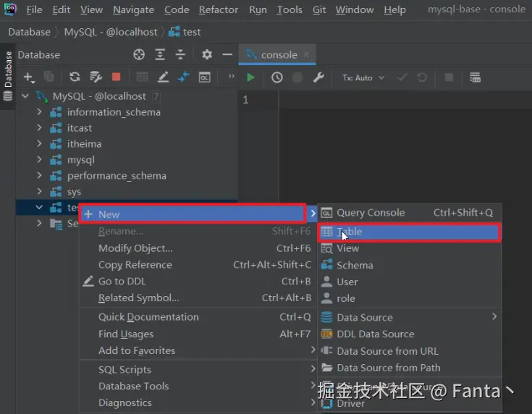
Task: Choose Quick Documentation menu entry
Action: click(x=198, y=317)
